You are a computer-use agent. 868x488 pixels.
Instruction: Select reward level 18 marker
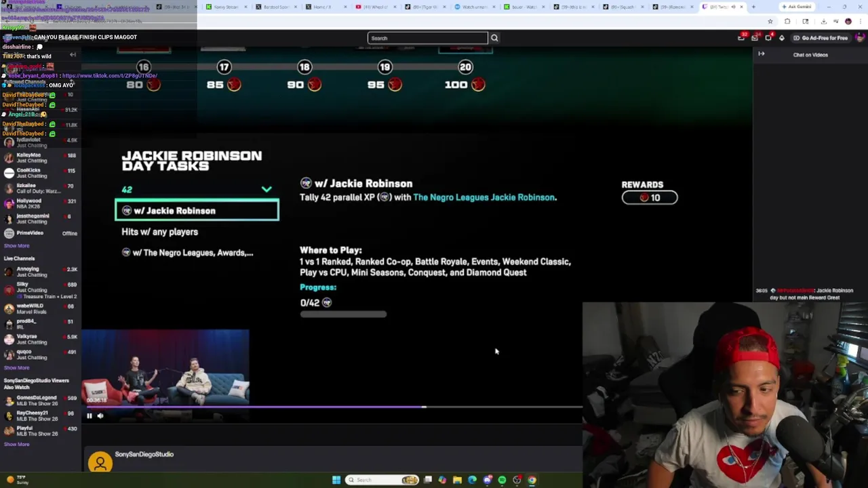[304, 67]
